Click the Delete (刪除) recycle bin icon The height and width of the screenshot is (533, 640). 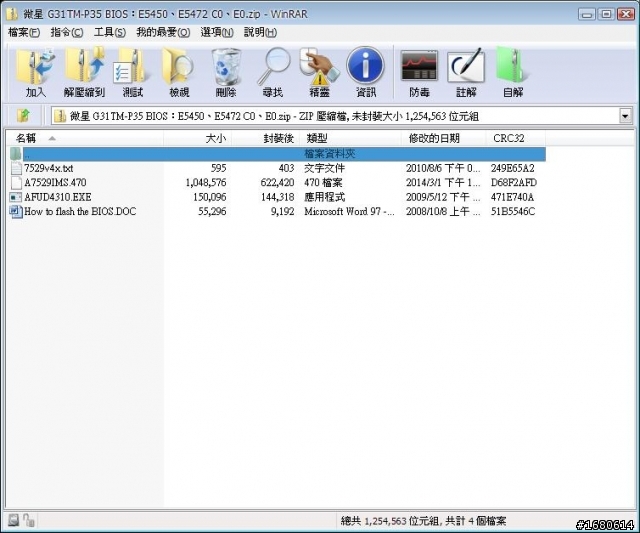[x=226, y=72]
